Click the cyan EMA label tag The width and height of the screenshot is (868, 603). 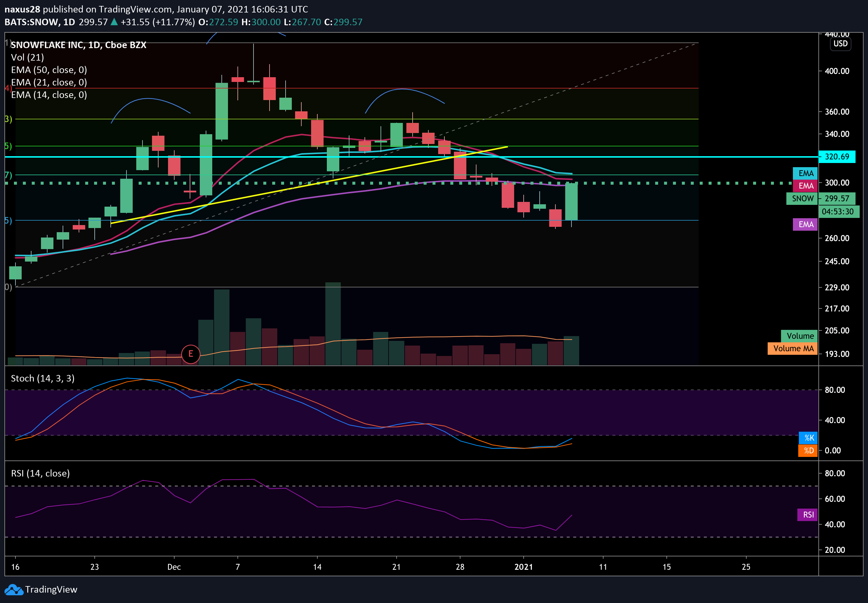point(805,173)
